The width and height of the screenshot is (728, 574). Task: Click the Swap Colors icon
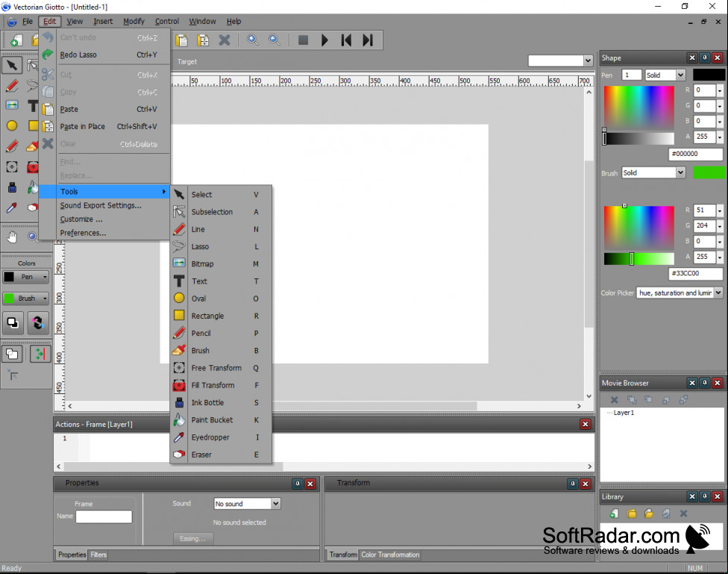point(38,322)
